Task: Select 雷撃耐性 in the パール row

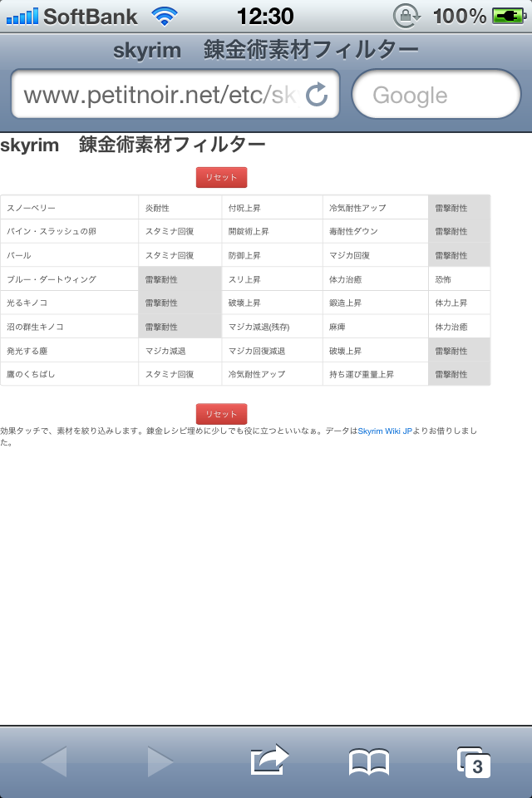Action: point(459,255)
